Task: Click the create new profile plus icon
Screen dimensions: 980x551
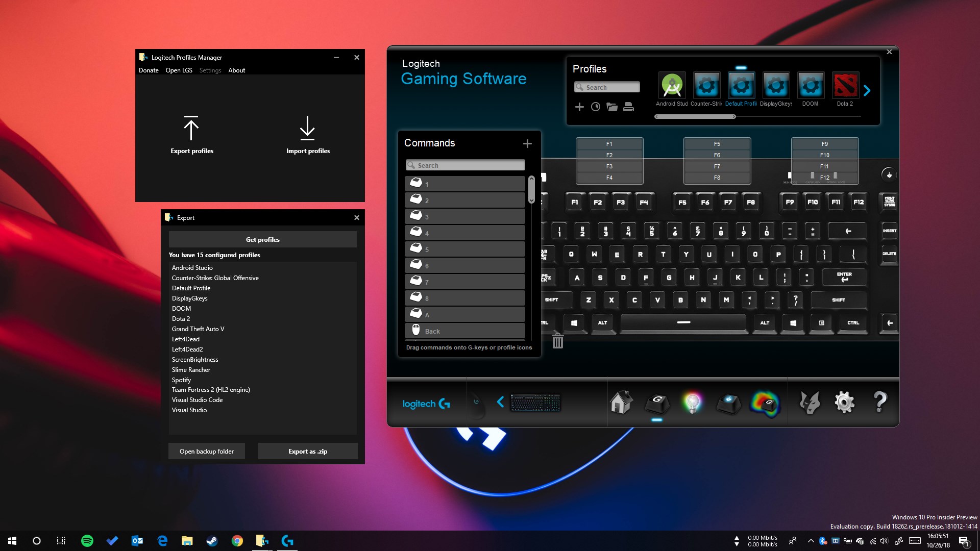Action: (x=579, y=107)
